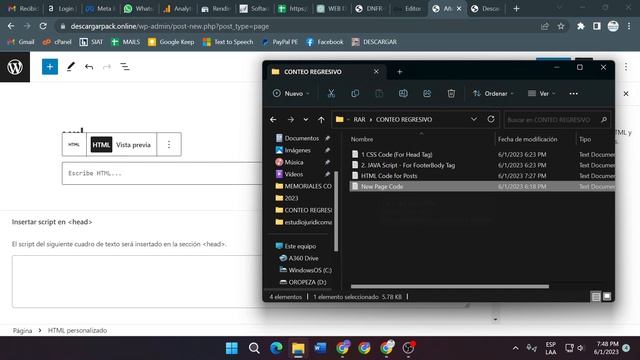Switch to Vista previa tab

click(x=133, y=144)
